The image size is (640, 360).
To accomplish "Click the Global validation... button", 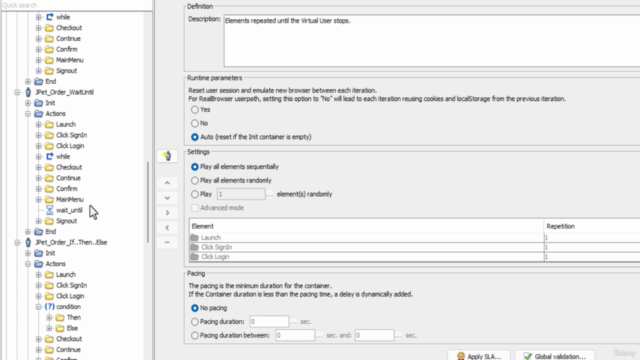I will point(555,356).
